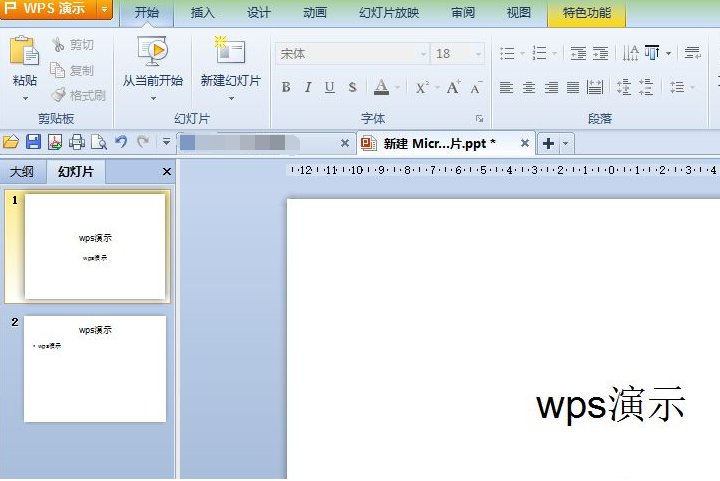
Task: Open font dialog launcher in 字体 group
Action: (479, 119)
